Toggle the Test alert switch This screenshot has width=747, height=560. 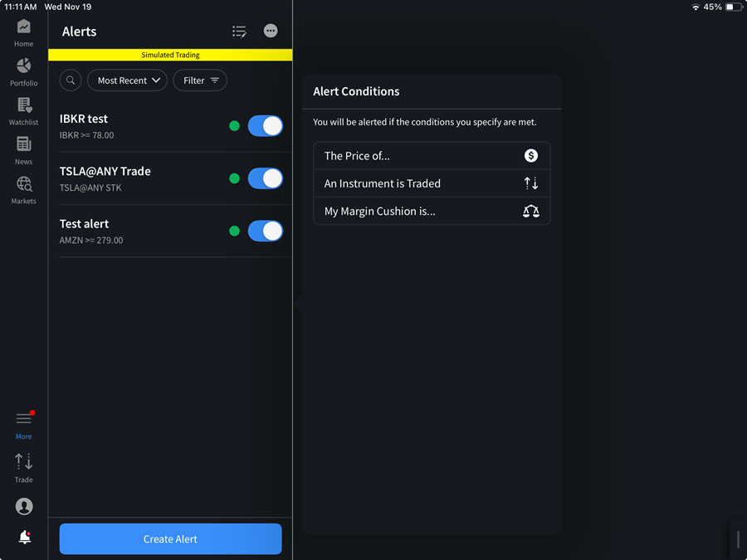tap(266, 231)
